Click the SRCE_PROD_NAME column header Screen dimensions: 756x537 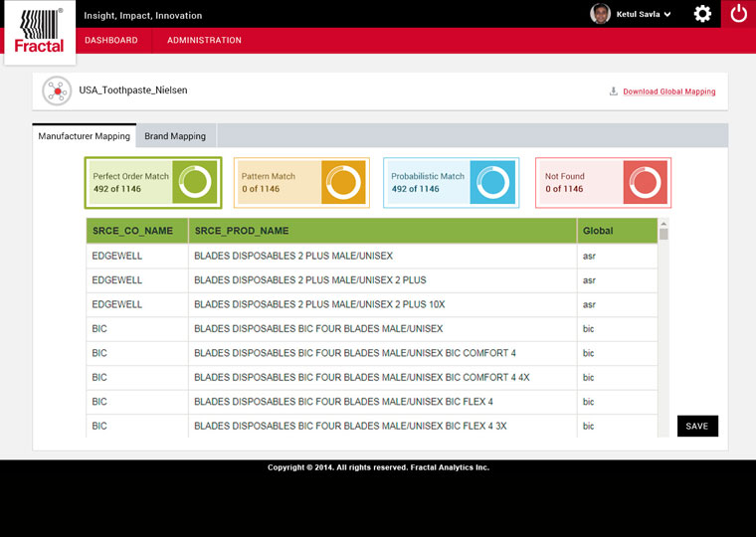tap(383, 231)
